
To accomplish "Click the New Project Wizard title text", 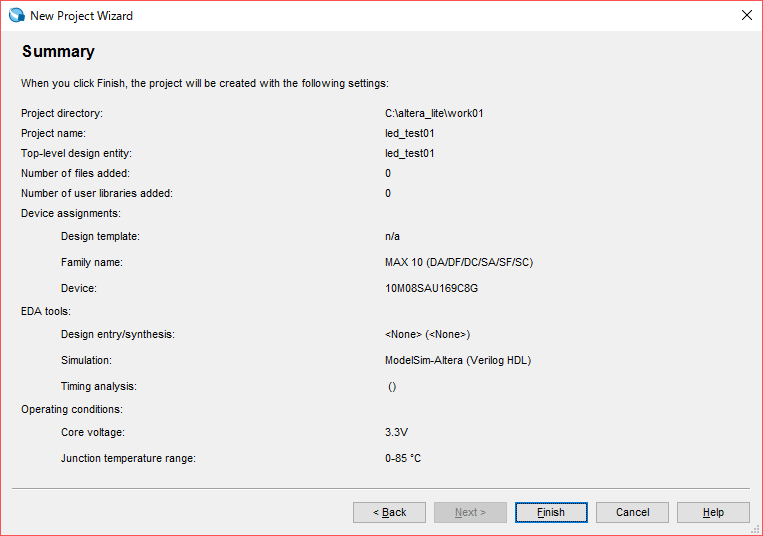I will pyautogui.click(x=81, y=16).
